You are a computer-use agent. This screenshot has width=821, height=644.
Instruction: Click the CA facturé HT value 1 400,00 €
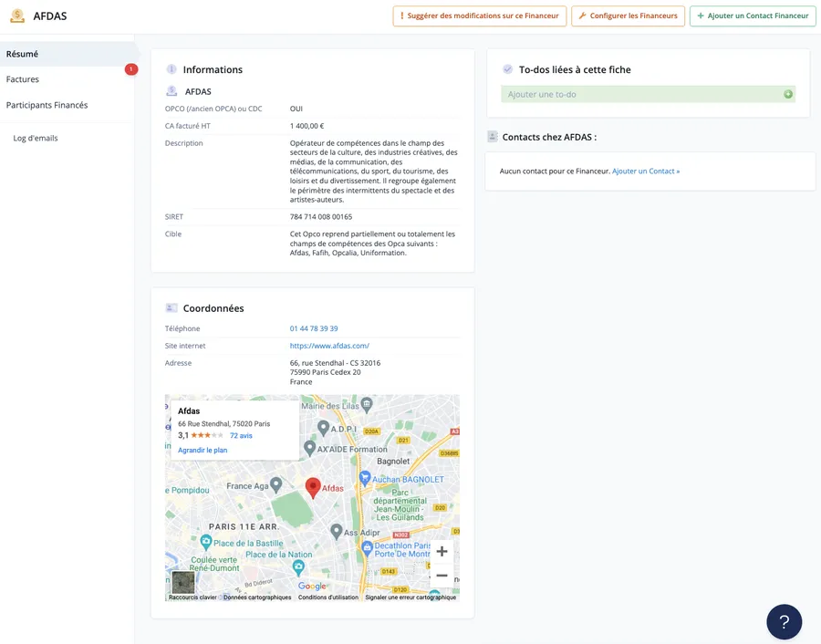pos(307,126)
